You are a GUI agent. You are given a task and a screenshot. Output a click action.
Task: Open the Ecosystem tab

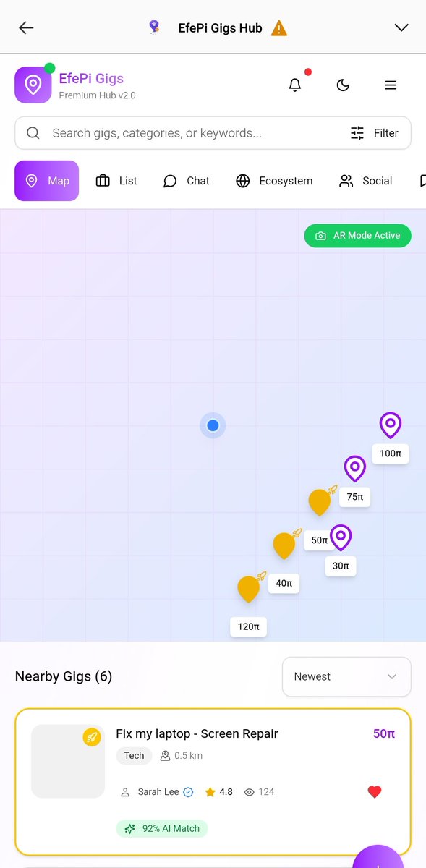[274, 181]
